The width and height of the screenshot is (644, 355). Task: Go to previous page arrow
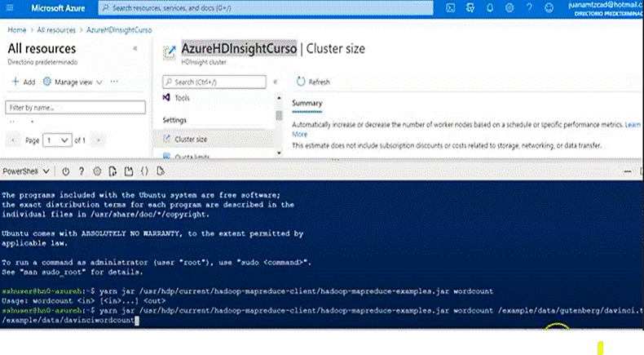click(13, 140)
